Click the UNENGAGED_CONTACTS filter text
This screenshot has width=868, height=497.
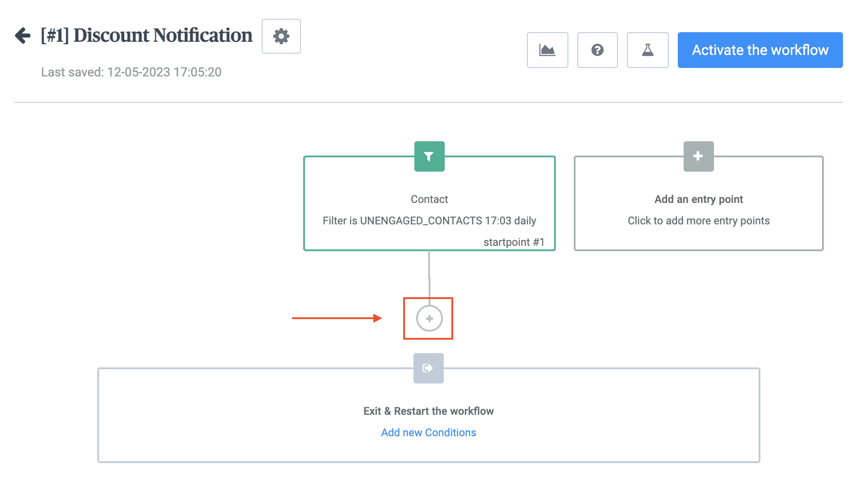pos(429,220)
